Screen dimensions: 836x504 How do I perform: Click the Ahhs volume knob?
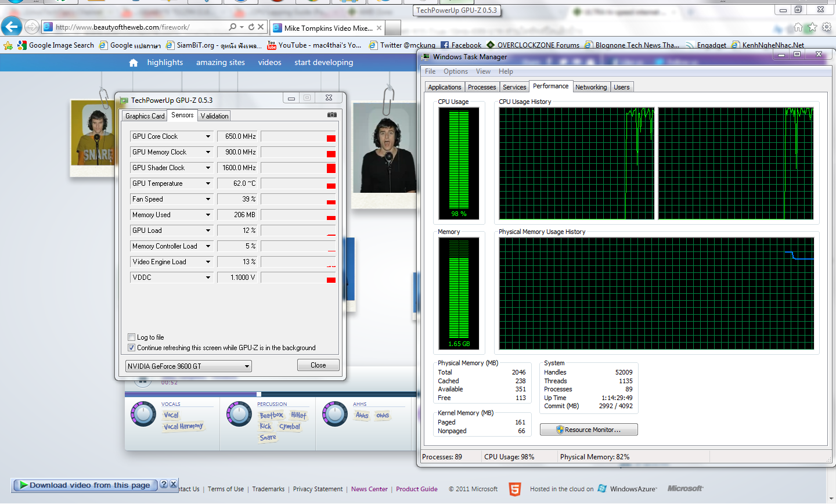click(x=335, y=413)
